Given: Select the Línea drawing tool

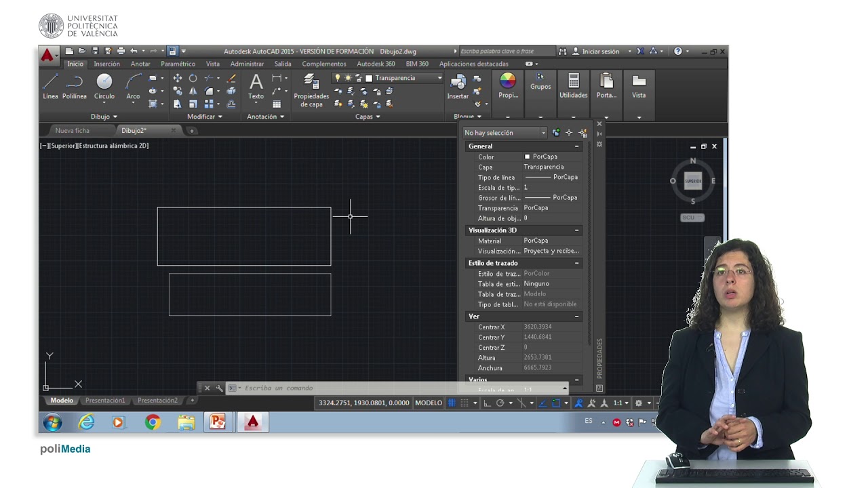Looking at the screenshot, I should [x=50, y=86].
